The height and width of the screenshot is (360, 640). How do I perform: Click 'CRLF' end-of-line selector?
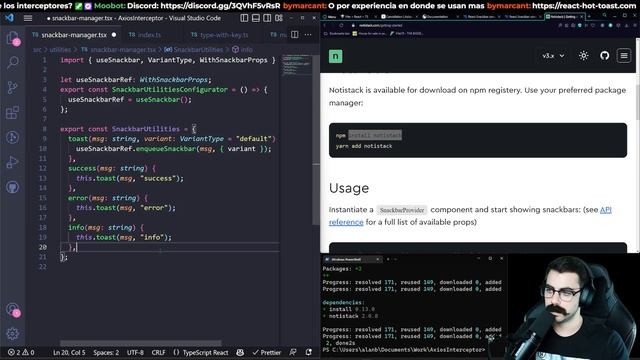[158, 352]
